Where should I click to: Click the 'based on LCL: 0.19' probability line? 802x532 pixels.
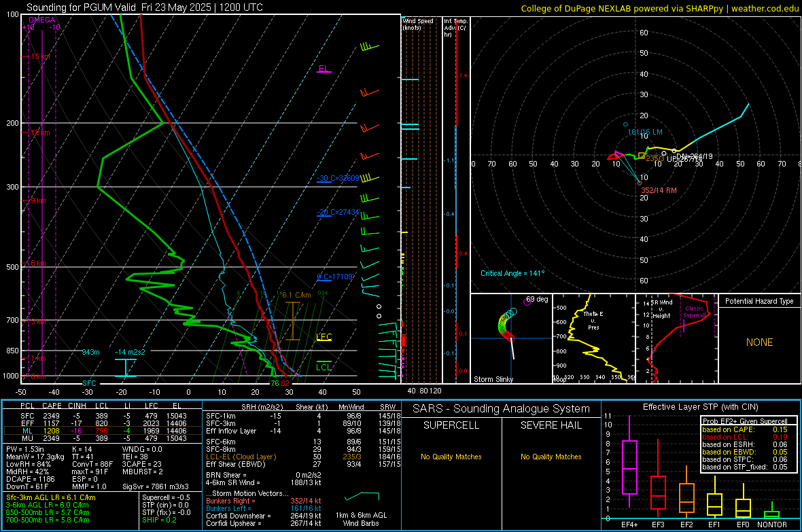(745, 437)
